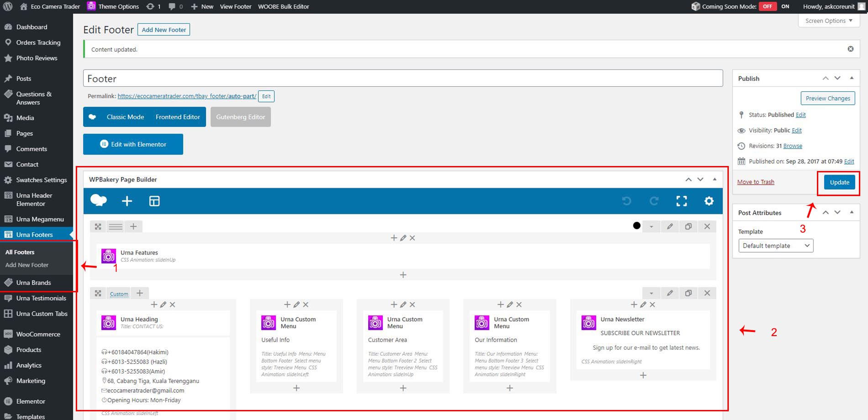Clone the first row using copy icon
Screen dimensions: 868x420
click(688, 227)
